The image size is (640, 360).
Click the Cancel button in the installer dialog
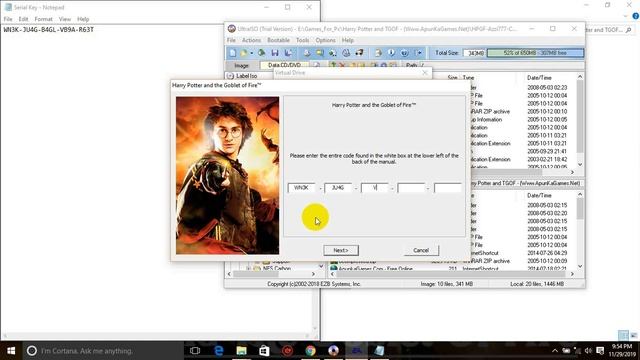pyautogui.click(x=421, y=250)
